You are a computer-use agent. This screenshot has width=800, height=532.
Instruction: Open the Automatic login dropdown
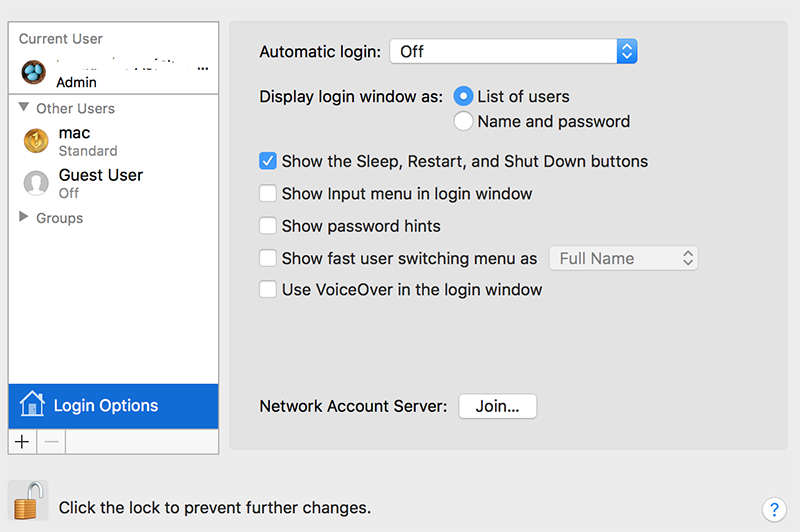513,52
